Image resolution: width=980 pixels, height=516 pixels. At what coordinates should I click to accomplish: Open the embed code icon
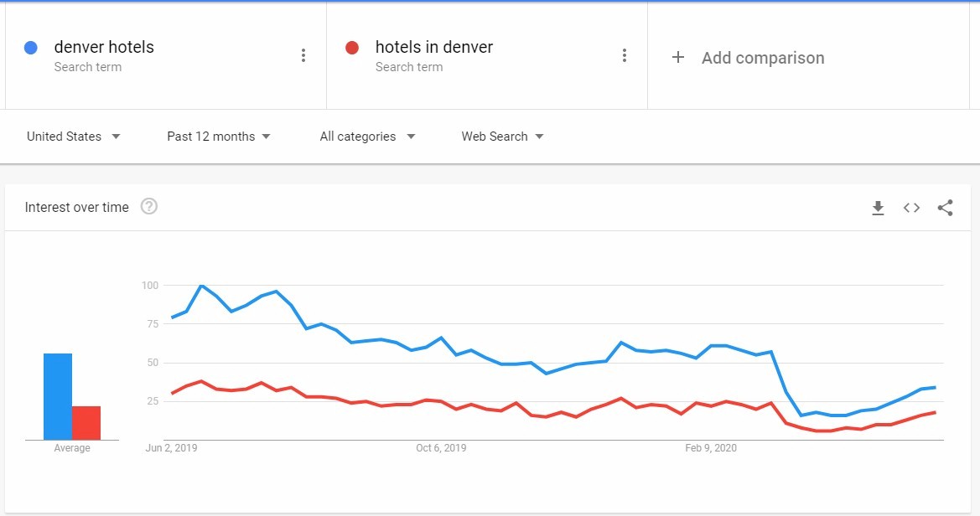pos(911,208)
